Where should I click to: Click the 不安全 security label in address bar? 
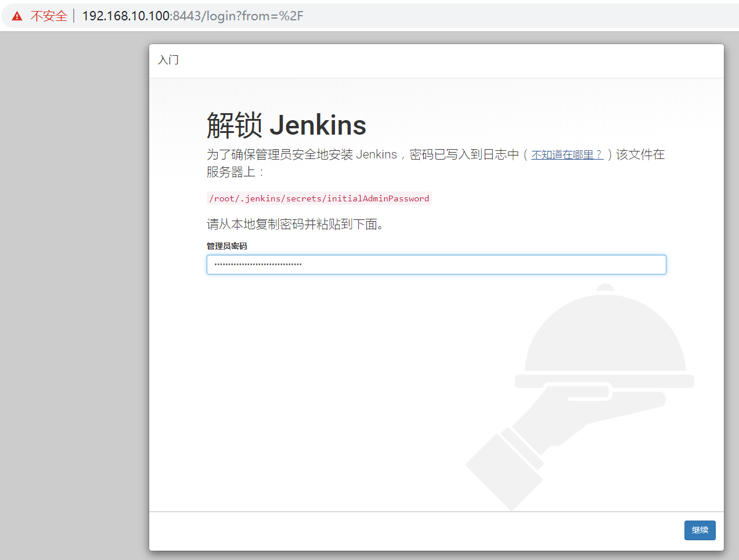[x=49, y=16]
